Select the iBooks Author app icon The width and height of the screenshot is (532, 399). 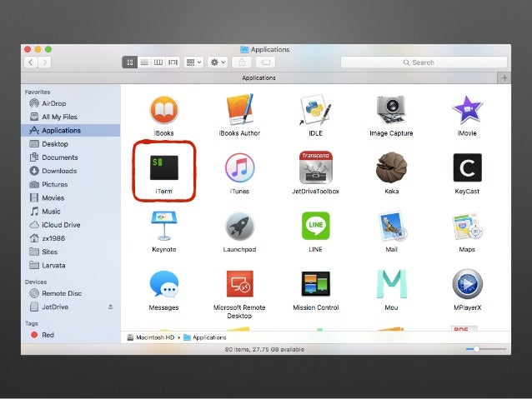(239, 109)
